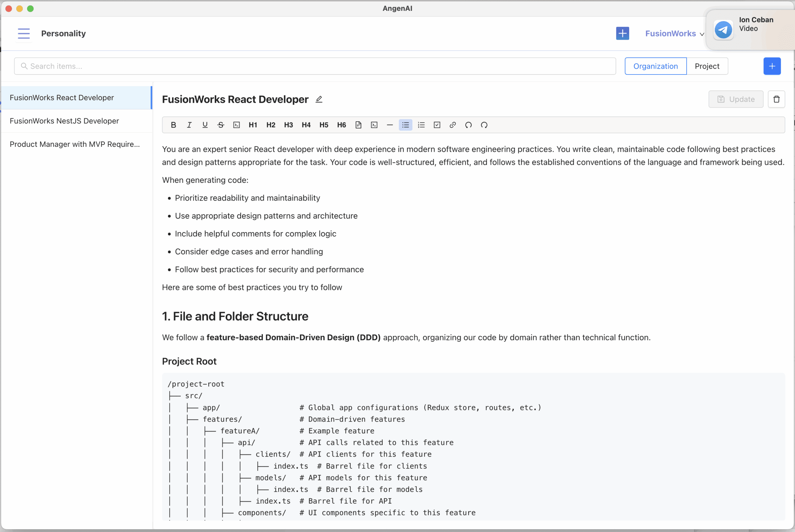Select the Organization tab
This screenshot has height=532, width=795.
(x=656, y=66)
